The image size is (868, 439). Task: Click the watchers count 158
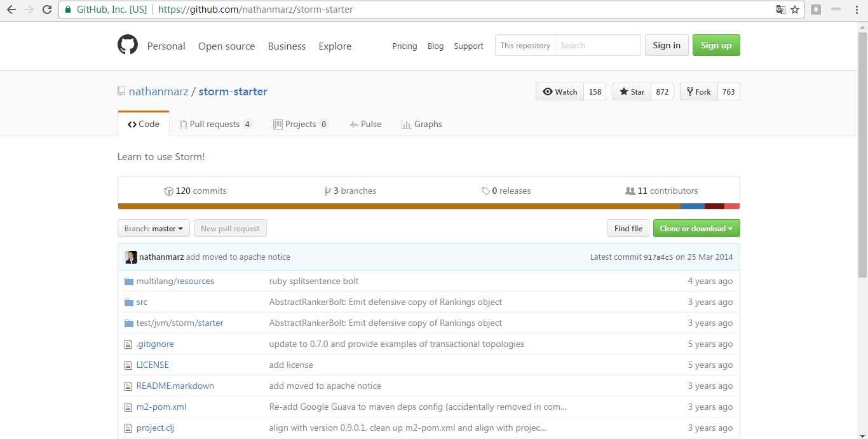595,91
